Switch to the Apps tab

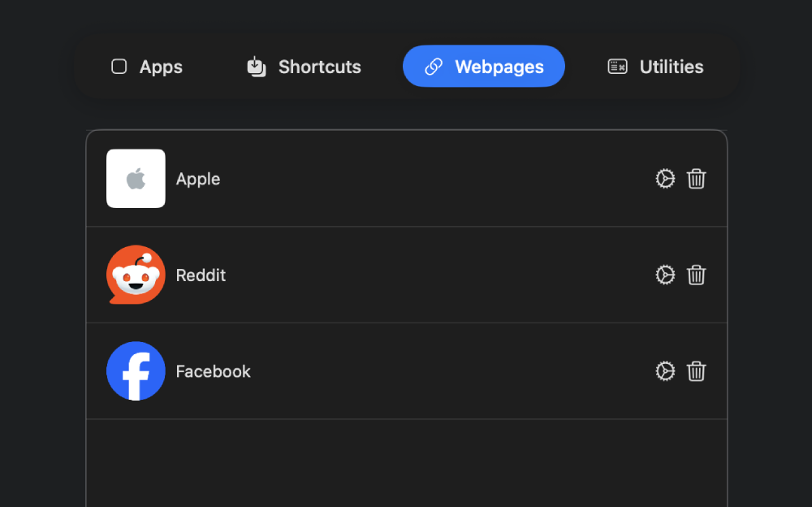(x=147, y=67)
